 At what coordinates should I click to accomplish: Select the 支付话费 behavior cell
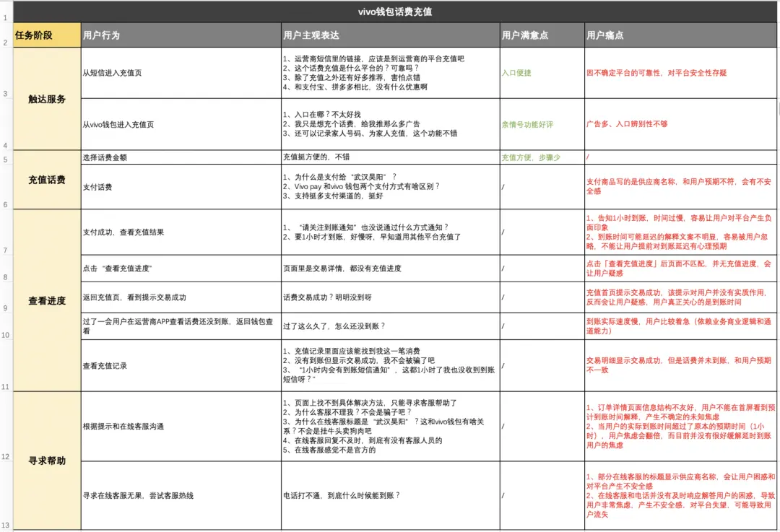point(181,187)
